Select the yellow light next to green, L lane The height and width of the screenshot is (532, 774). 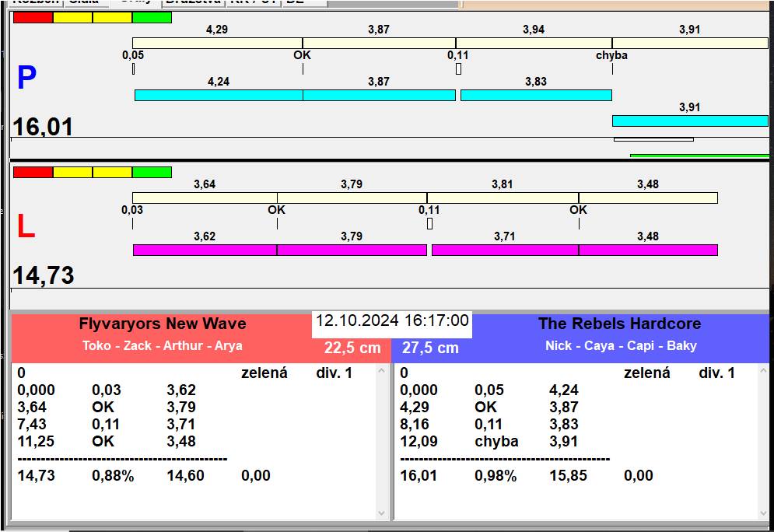tap(113, 172)
